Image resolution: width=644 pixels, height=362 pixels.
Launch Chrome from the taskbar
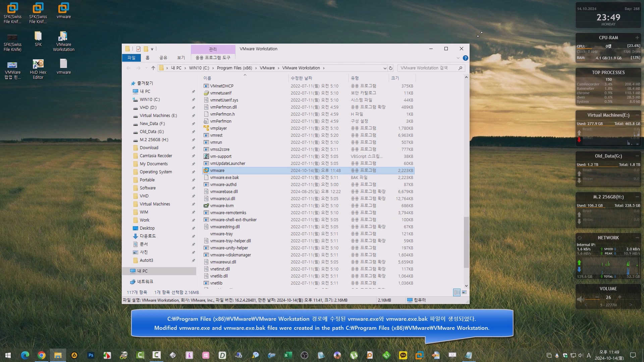click(42, 355)
